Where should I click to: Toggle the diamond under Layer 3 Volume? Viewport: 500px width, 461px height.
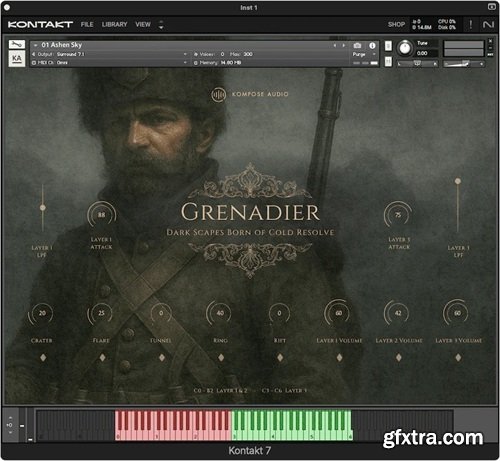point(458,358)
